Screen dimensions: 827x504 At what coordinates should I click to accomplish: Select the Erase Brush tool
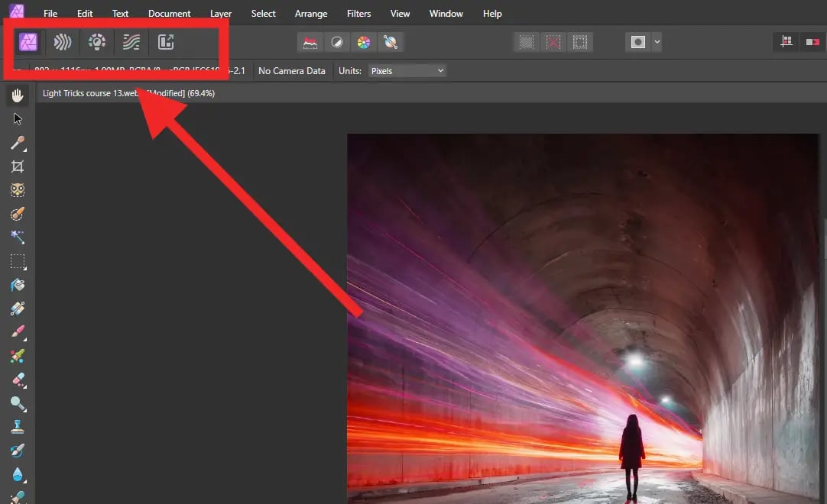[x=18, y=380]
